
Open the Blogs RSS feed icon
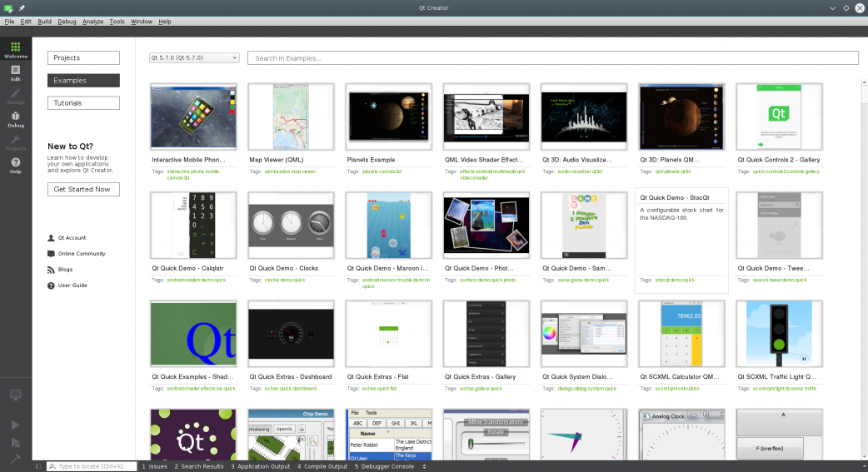point(52,270)
